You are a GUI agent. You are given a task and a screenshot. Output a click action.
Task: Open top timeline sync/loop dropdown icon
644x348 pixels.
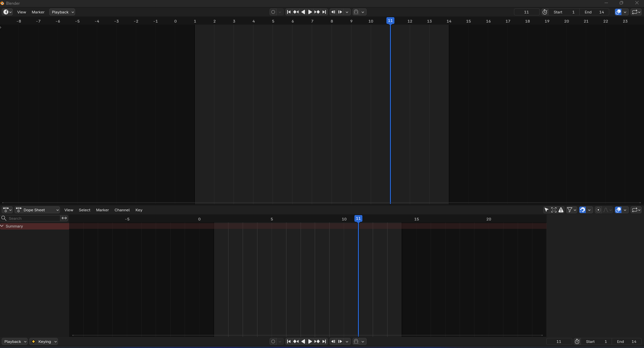pyautogui.click(x=636, y=12)
